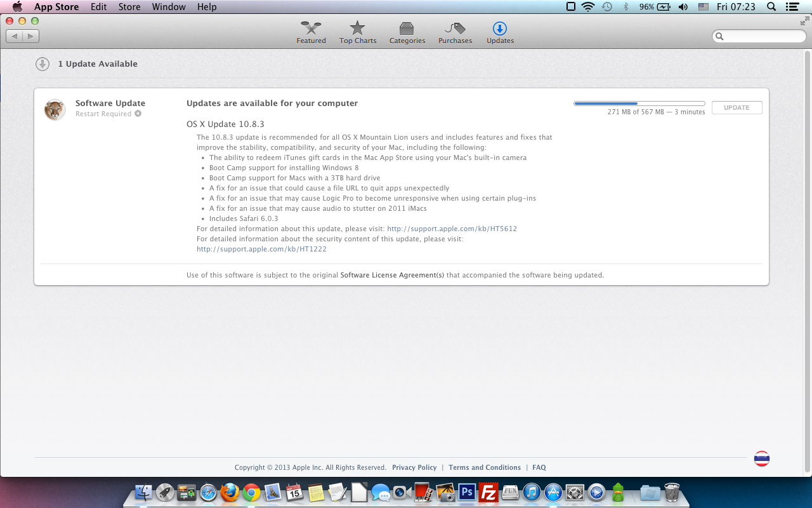Open the Apple menu
The height and width of the screenshot is (508, 812).
click(17, 7)
